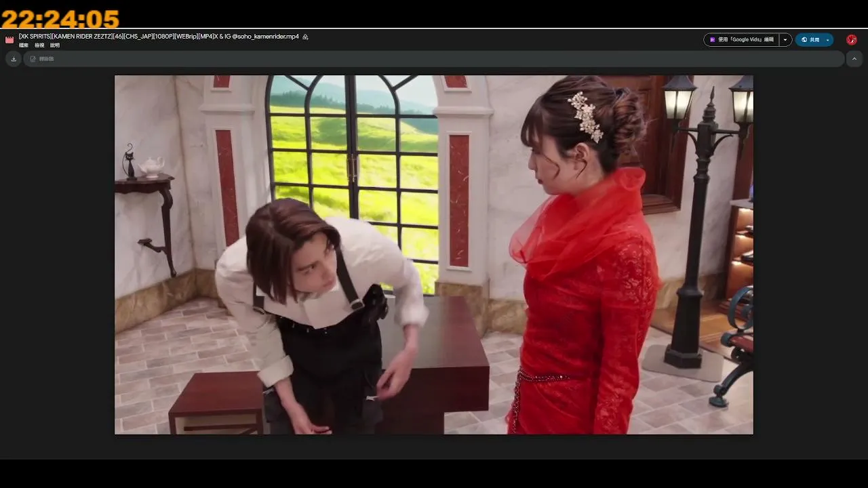Open the 檢視 (View) menu
Viewport: 868px width, 488px height.
point(39,45)
